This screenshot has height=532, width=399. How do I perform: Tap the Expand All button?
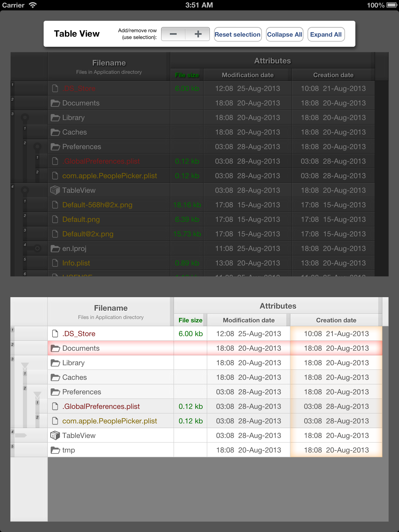326,34
